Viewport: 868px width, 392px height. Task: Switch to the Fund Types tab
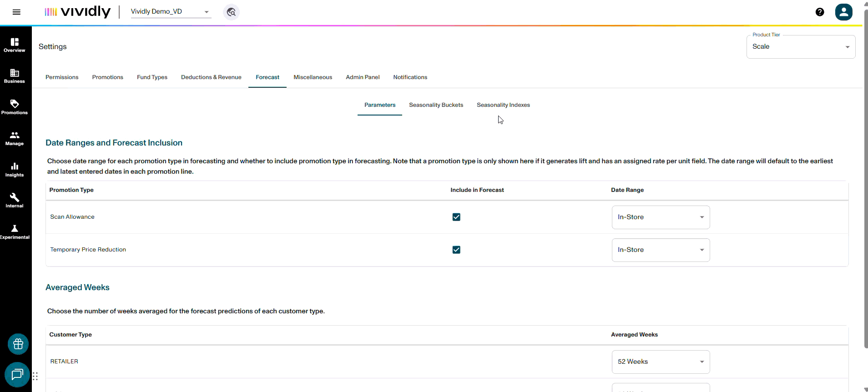click(152, 77)
